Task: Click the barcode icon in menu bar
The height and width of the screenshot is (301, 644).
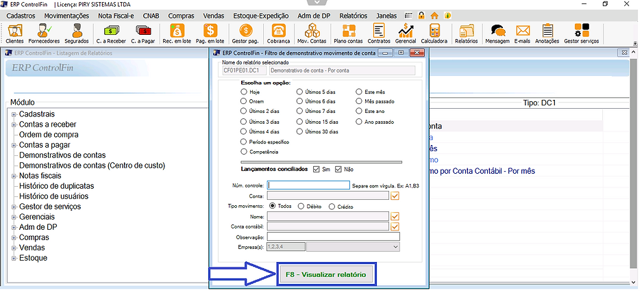Action: (408, 16)
